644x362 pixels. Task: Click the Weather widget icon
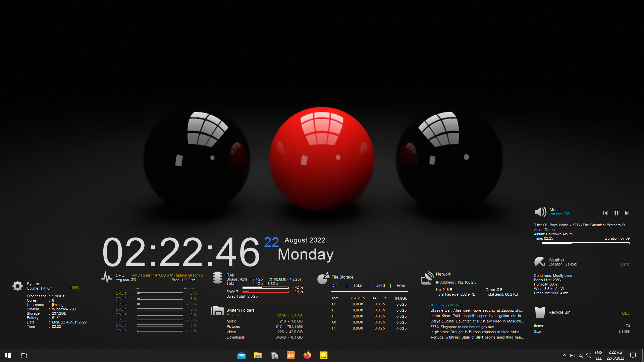pyautogui.click(x=540, y=261)
